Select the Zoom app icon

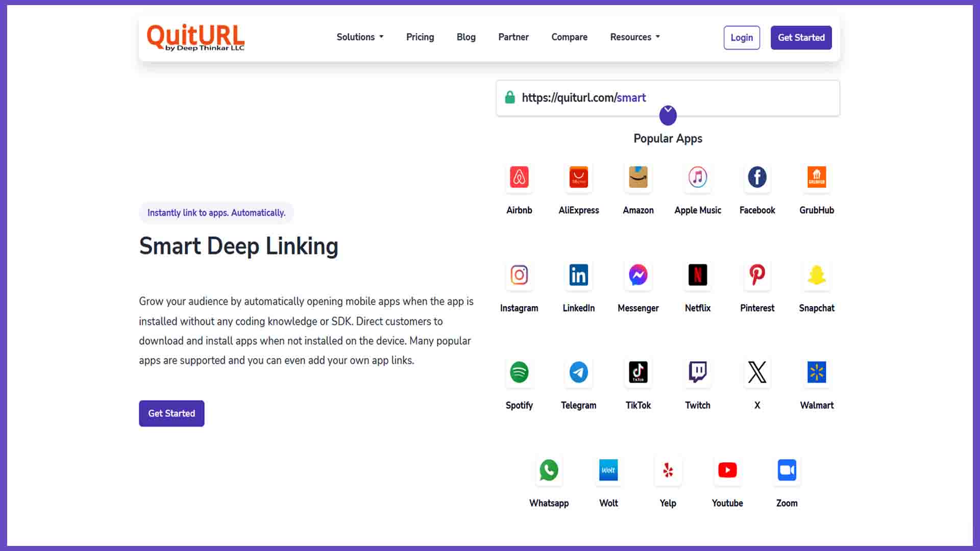(x=787, y=470)
